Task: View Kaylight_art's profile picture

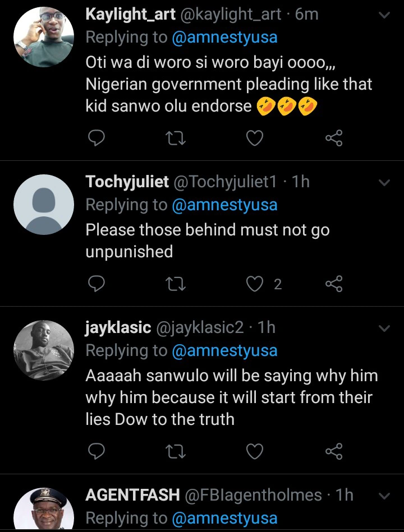Action: 44,38
